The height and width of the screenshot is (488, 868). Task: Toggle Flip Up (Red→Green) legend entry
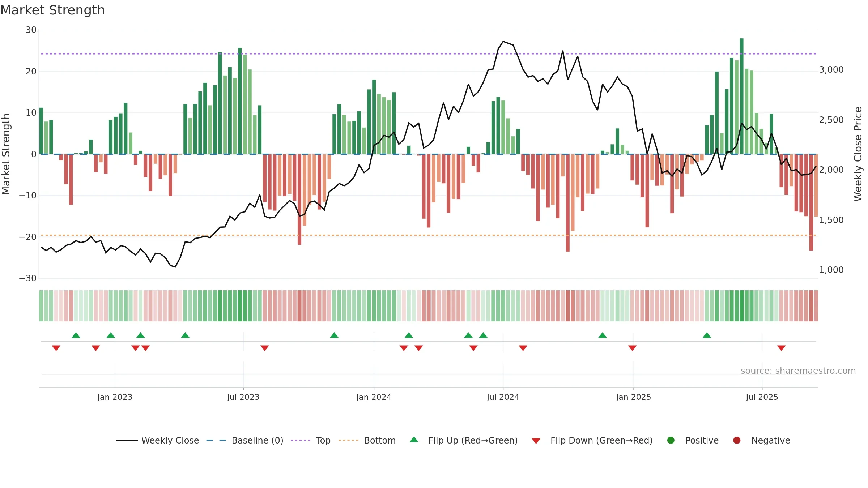pyautogui.click(x=464, y=440)
